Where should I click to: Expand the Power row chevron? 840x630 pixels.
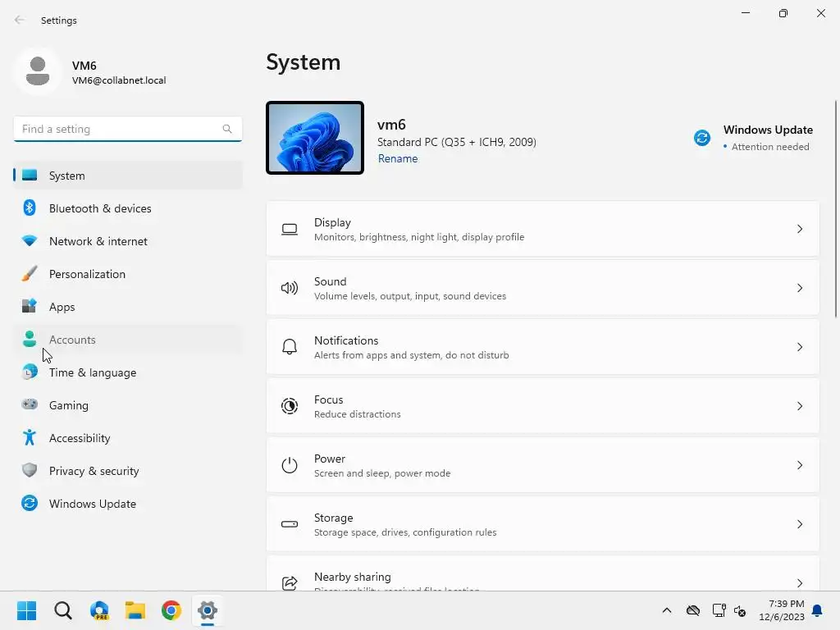point(799,465)
